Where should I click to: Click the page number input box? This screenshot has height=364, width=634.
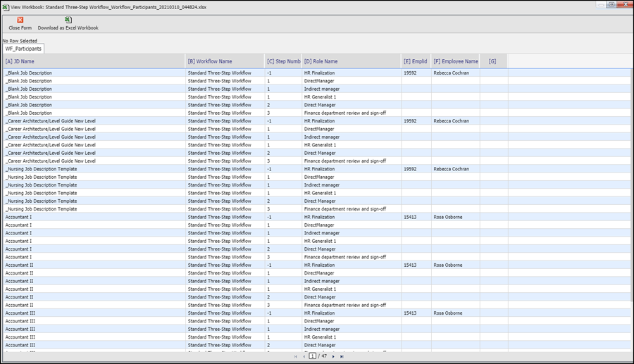(313, 356)
